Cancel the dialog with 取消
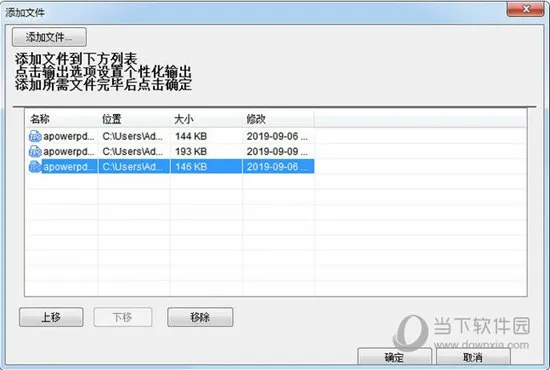The image size is (550, 370). click(x=473, y=357)
